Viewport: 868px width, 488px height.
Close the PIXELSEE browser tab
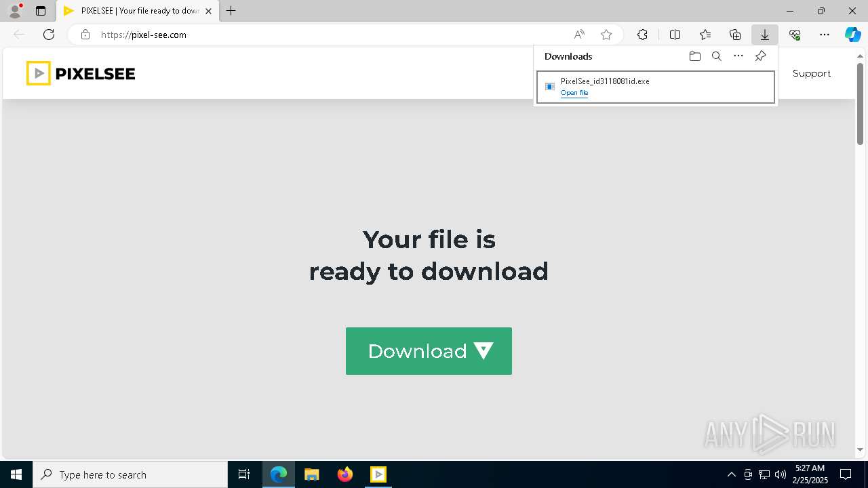coord(208,11)
